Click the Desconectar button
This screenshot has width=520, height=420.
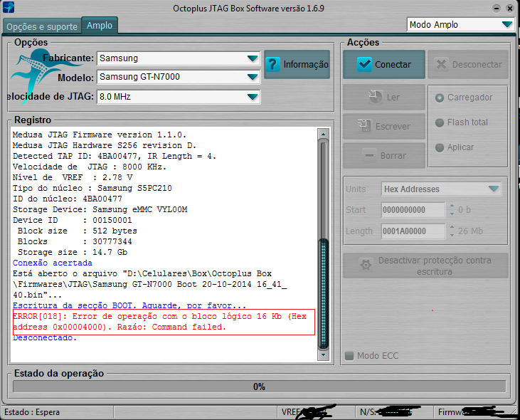pyautogui.click(x=468, y=64)
